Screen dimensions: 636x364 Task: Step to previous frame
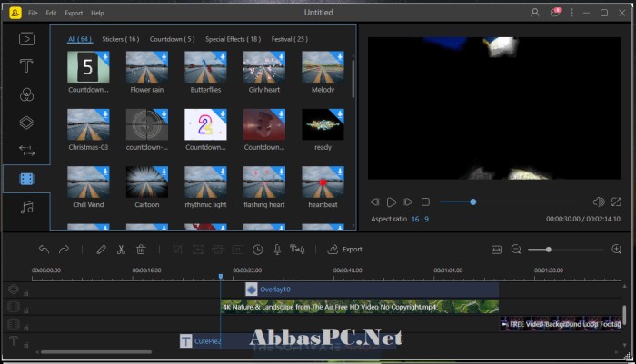coord(374,202)
